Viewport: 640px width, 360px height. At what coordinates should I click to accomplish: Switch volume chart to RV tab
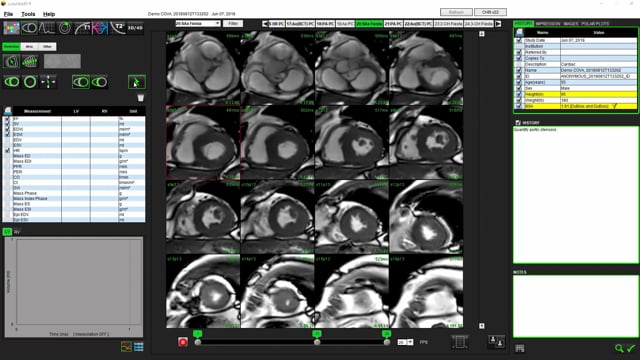click(17, 232)
